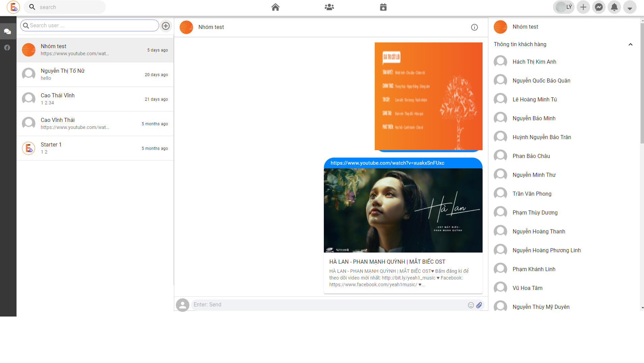644x363 pixels.
Task: Click the attach file paperclip icon
Action: point(479,305)
